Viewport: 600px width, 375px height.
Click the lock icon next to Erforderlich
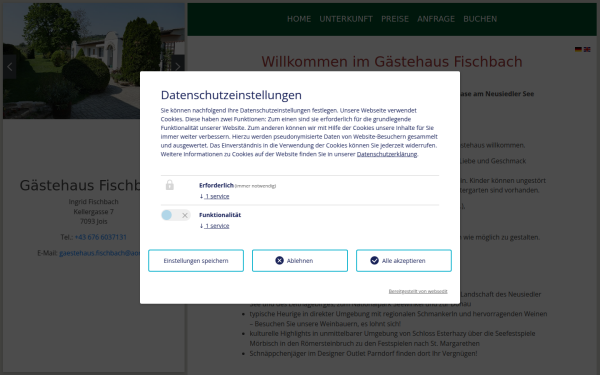click(x=170, y=185)
